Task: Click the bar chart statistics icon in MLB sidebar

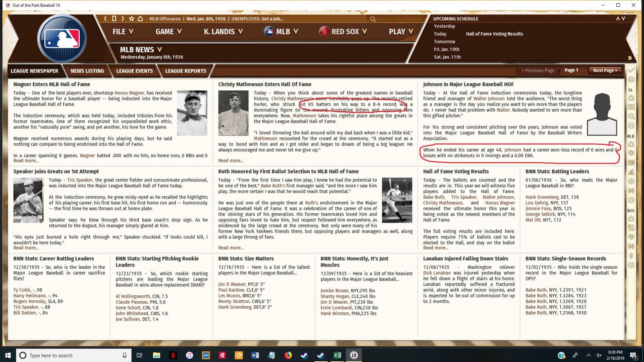Action: tap(631, 172)
